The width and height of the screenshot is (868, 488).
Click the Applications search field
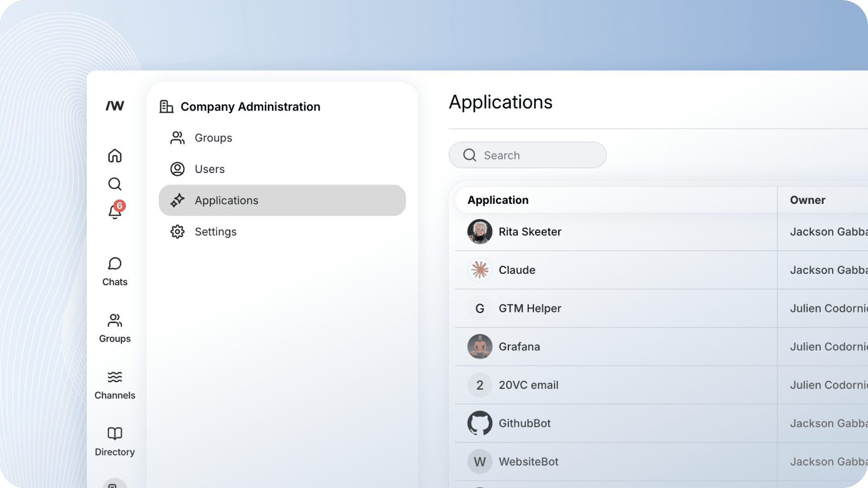527,155
